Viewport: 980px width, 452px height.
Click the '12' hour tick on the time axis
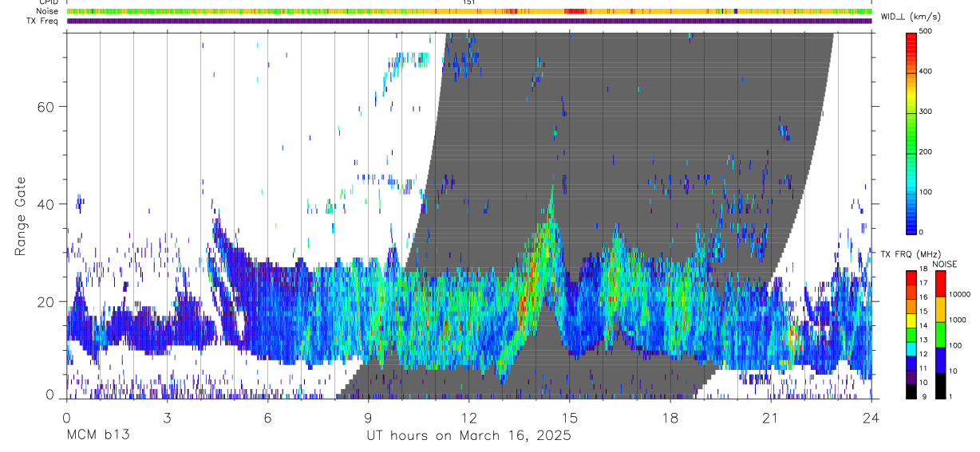point(468,417)
